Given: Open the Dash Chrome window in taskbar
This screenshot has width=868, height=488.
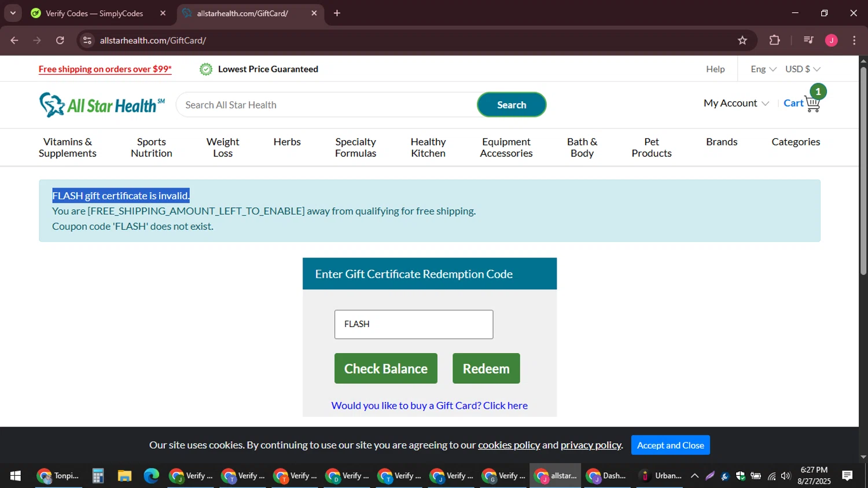Looking at the screenshot, I should coord(607,476).
